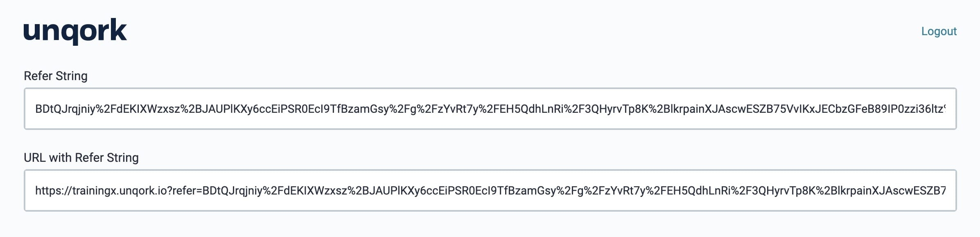
Task: Activate the first text box under Refer String
Action: point(490,109)
